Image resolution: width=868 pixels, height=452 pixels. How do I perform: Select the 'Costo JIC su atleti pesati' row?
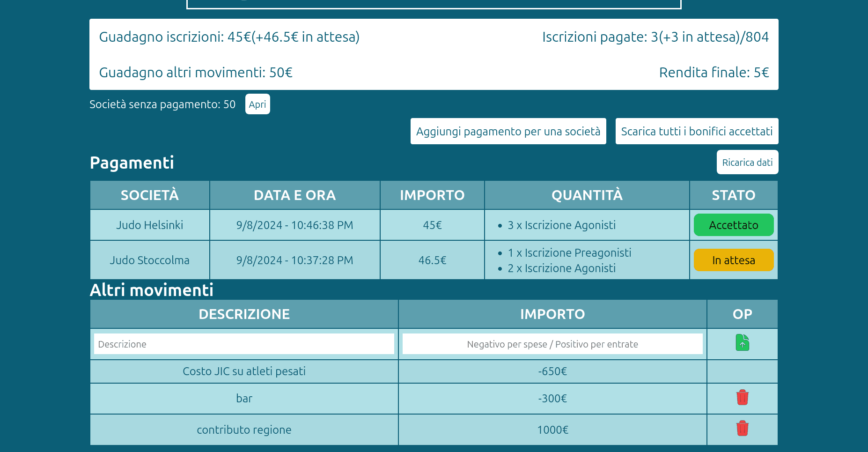coord(244,371)
